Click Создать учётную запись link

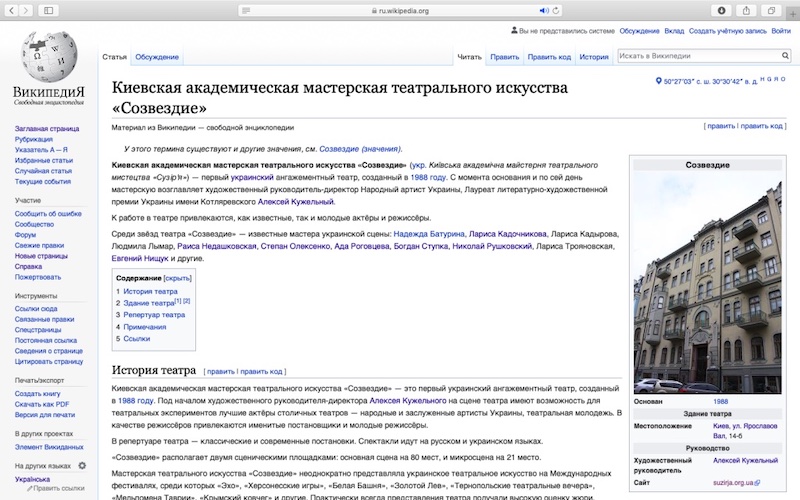(728, 31)
